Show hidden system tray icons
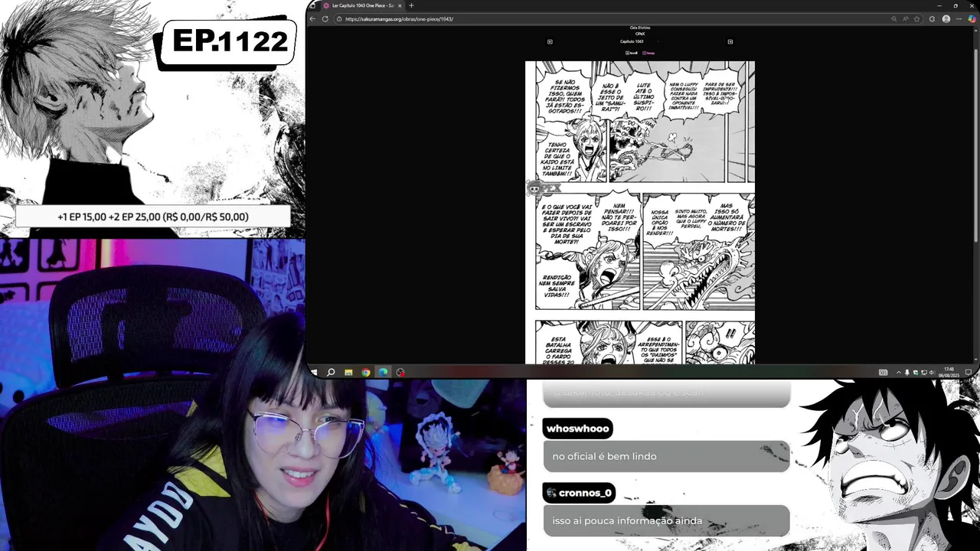Image resolution: width=980 pixels, height=551 pixels. tap(899, 373)
